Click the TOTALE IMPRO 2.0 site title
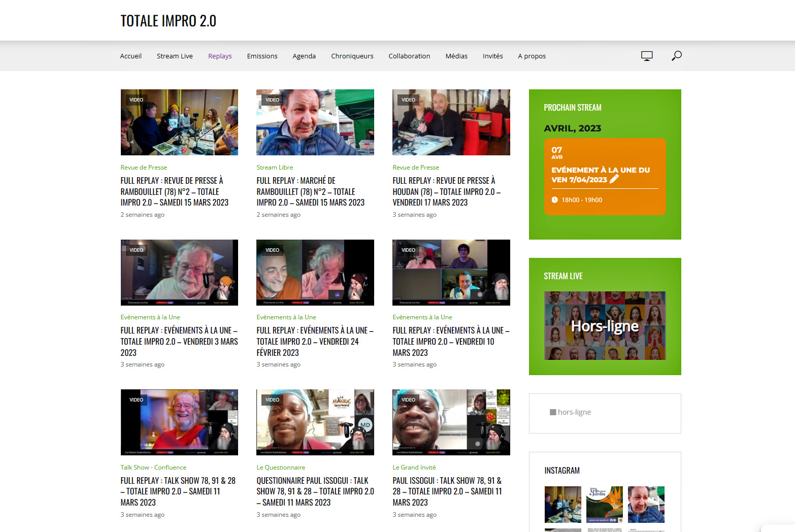Screen dimensions: 795x532 (168, 21)
